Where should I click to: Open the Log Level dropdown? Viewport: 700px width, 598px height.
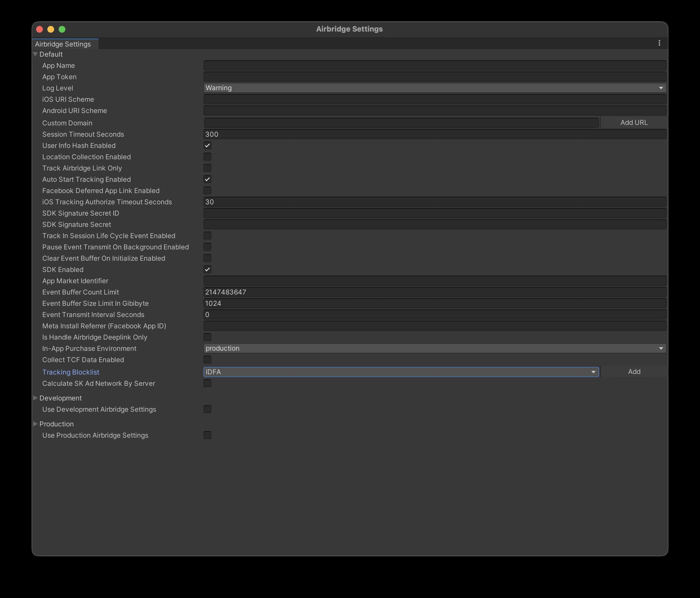tap(435, 88)
